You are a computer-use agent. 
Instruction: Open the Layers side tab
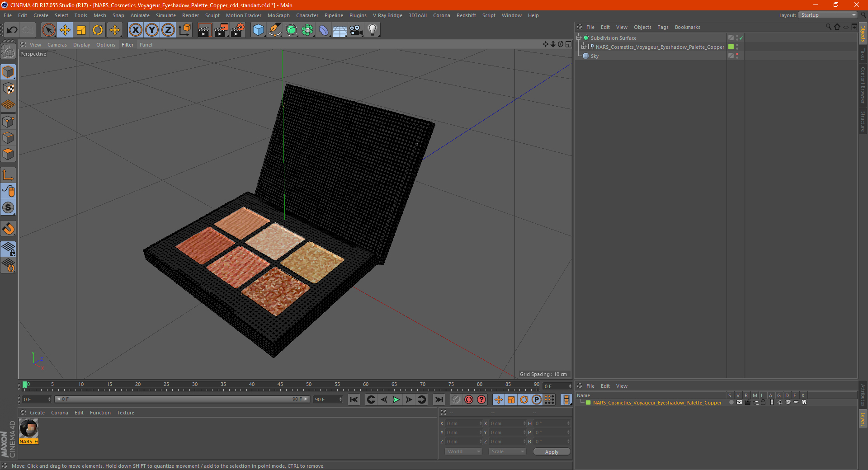coord(863,419)
